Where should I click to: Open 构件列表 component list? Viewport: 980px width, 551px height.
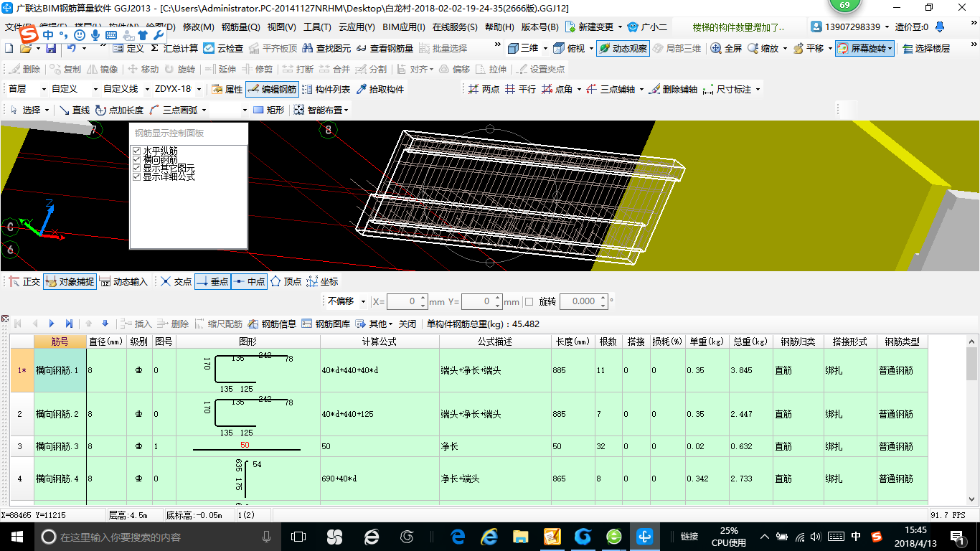coord(326,90)
